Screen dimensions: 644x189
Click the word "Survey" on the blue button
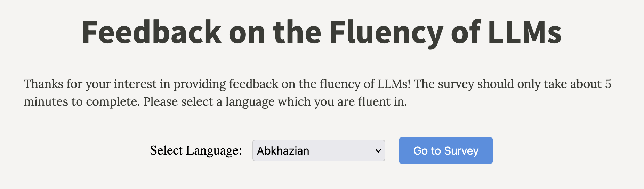[461, 151]
